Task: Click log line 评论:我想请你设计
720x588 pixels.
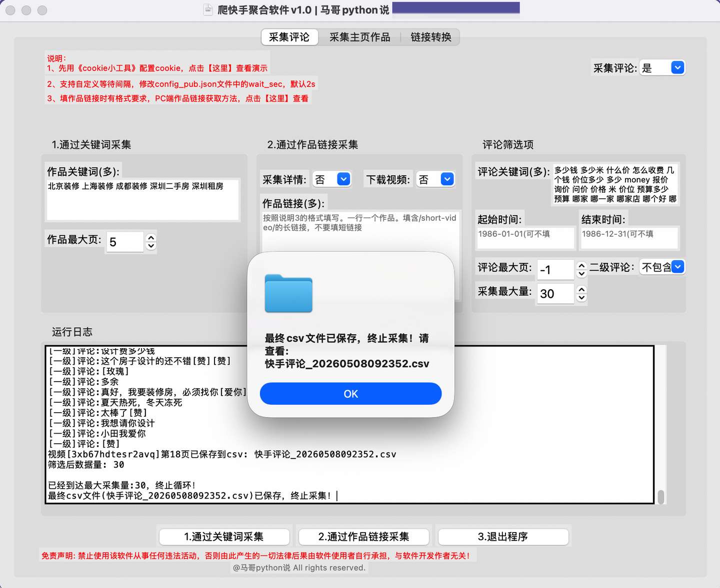Action: pos(101,423)
